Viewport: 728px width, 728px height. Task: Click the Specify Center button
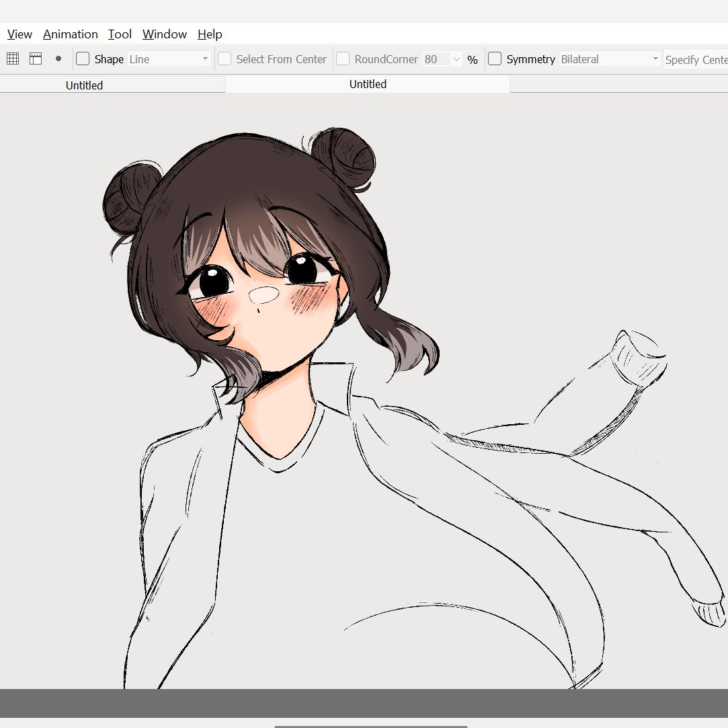point(696,59)
